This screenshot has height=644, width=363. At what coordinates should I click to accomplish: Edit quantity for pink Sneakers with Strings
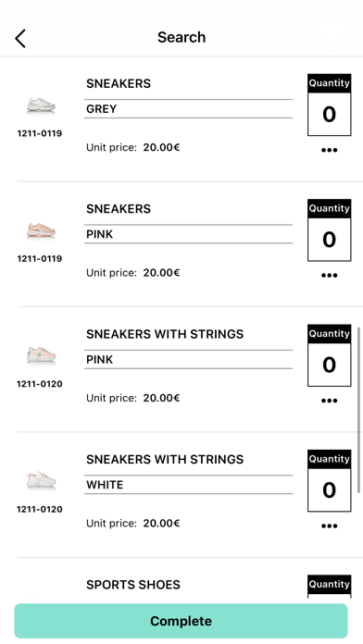pyautogui.click(x=330, y=365)
